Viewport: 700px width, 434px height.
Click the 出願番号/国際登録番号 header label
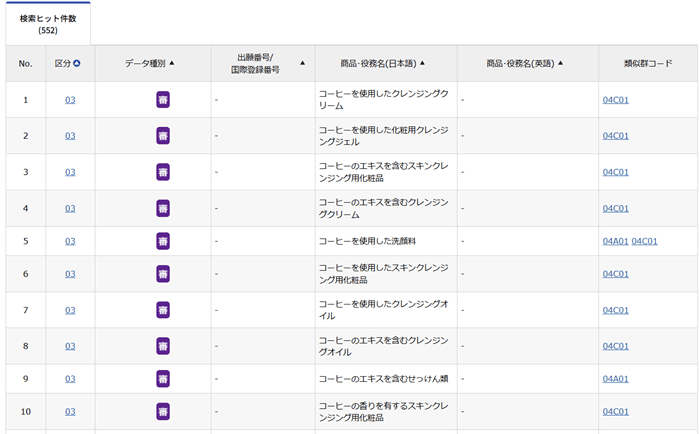[x=255, y=63]
